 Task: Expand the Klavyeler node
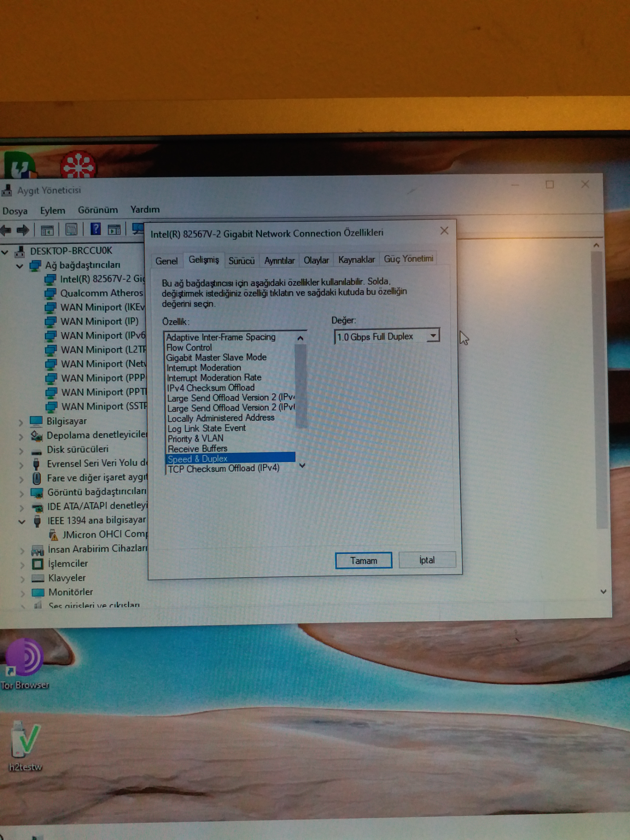(23, 579)
